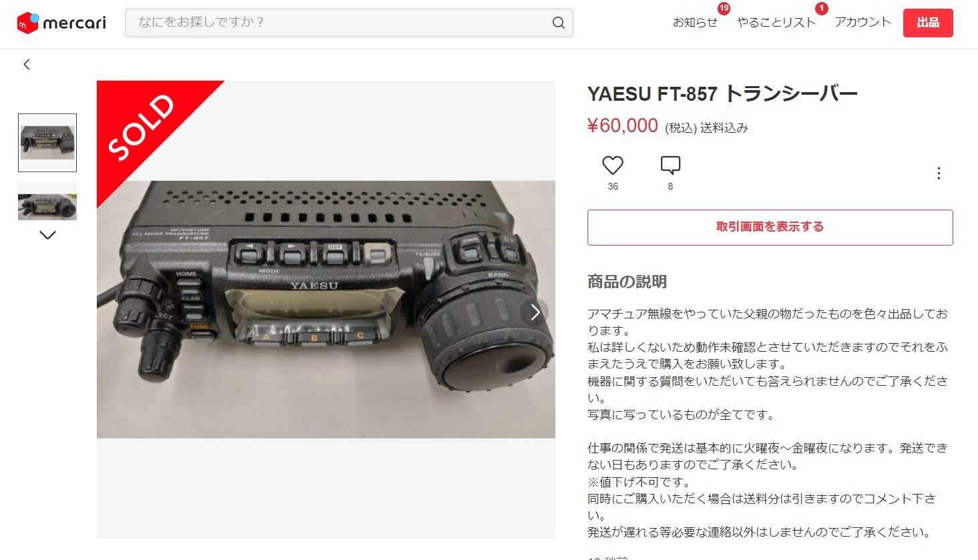Click the なにをお探しですか search field
978x560 pixels.
[x=348, y=23]
